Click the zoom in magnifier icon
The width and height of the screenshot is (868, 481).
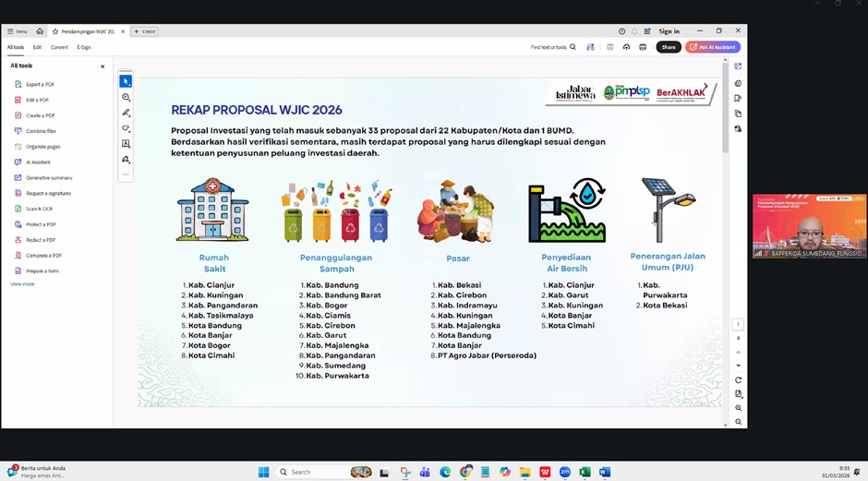(x=738, y=407)
